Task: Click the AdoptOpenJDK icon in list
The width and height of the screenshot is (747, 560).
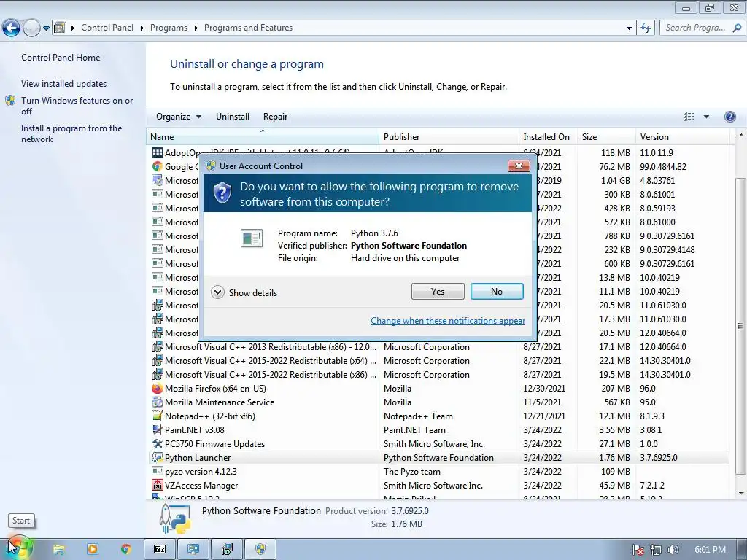Action: pyautogui.click(x=157, y=153)
